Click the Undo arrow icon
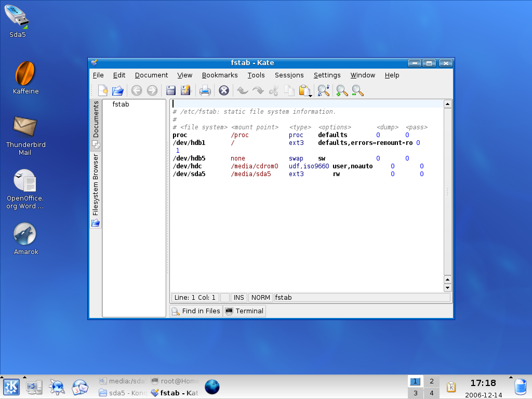The image size is (532, 399). pyautogui.click(x=242, y=91)
